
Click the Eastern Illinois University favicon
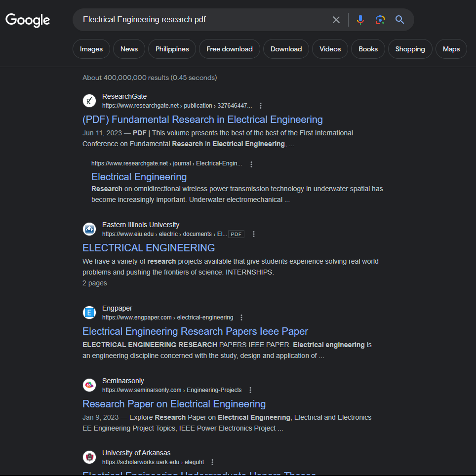click(x=89, y=229)
